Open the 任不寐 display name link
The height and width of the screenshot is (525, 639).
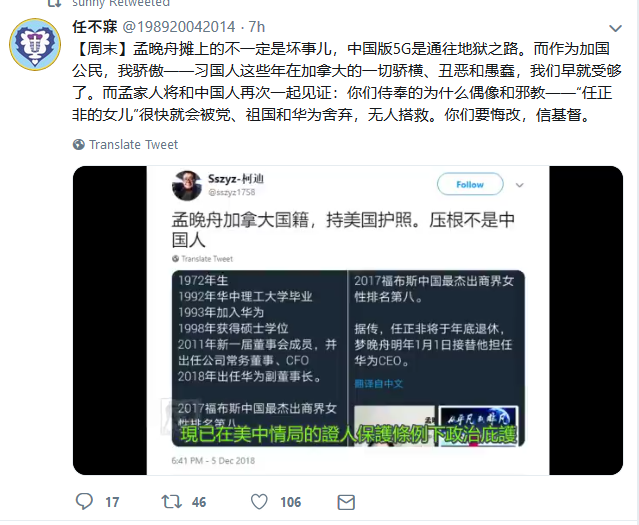point(95,27)
